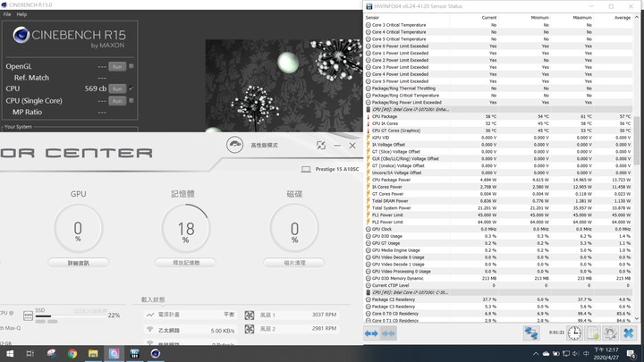Screen dimensions: 644x362
Task: Click the 3037 RPM fan speed value
Action: tap(324, 315)
